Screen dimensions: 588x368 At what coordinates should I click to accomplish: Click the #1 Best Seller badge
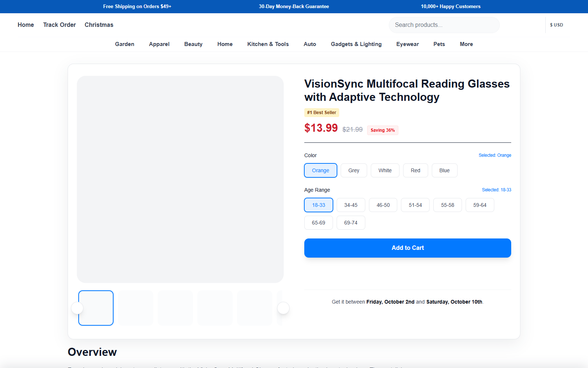(x=322, y=113)
